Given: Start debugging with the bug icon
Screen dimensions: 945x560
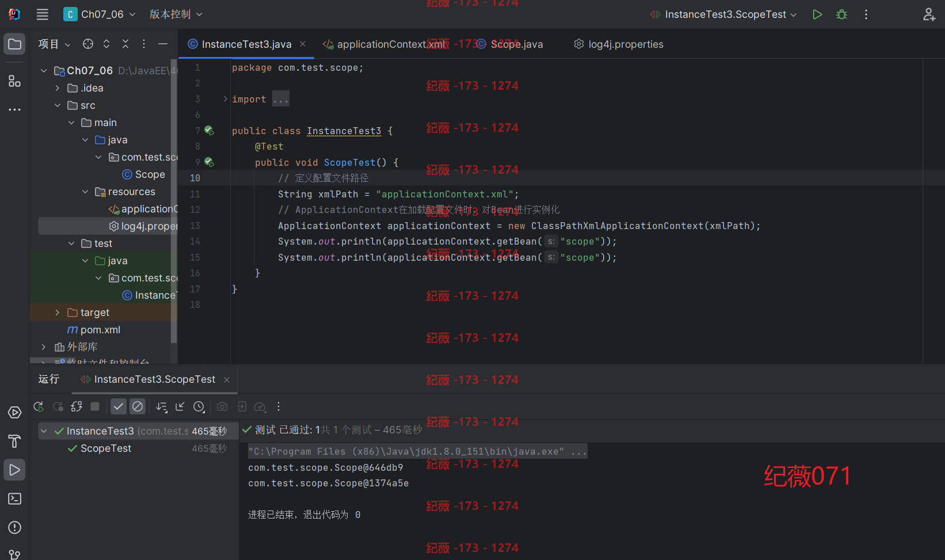Looking at the screenshot, I should click(x=841, y=14).
